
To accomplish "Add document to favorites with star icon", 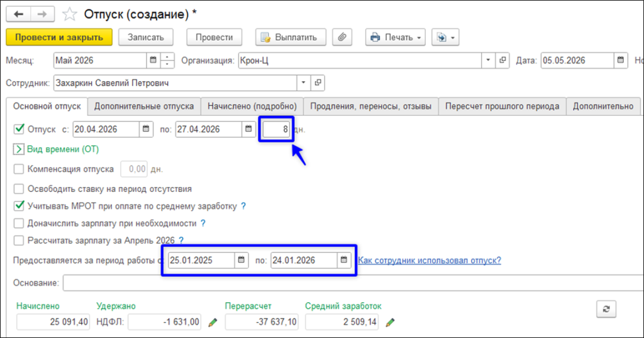I will click(69, 14).
